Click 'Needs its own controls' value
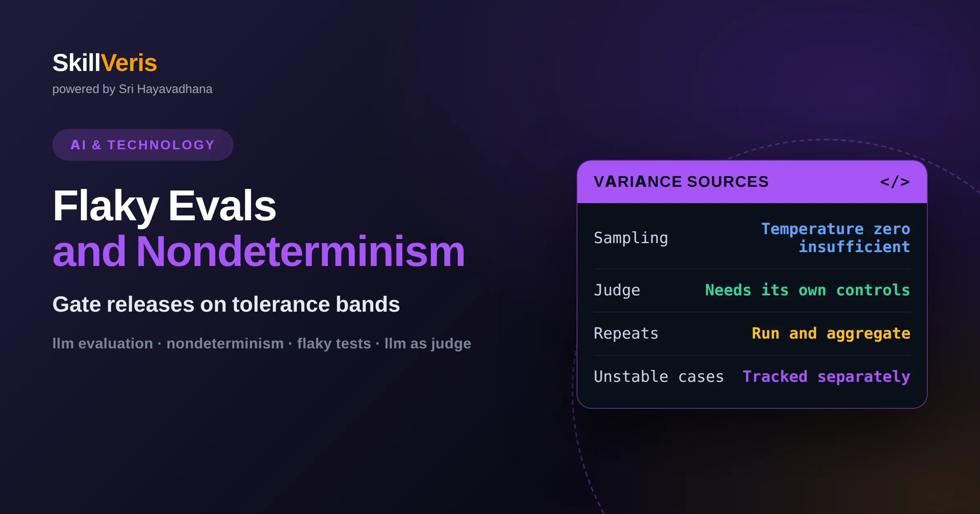 point(807,290)
